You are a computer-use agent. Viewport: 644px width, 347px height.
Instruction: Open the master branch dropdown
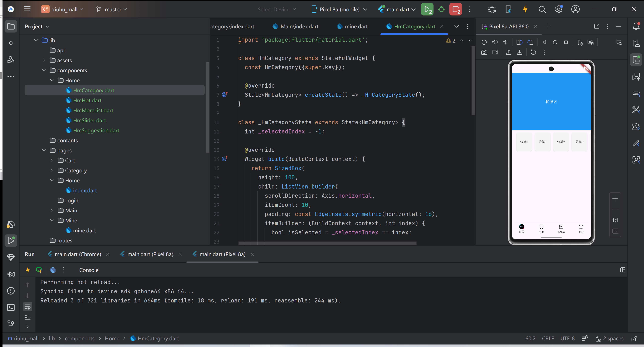112,9
